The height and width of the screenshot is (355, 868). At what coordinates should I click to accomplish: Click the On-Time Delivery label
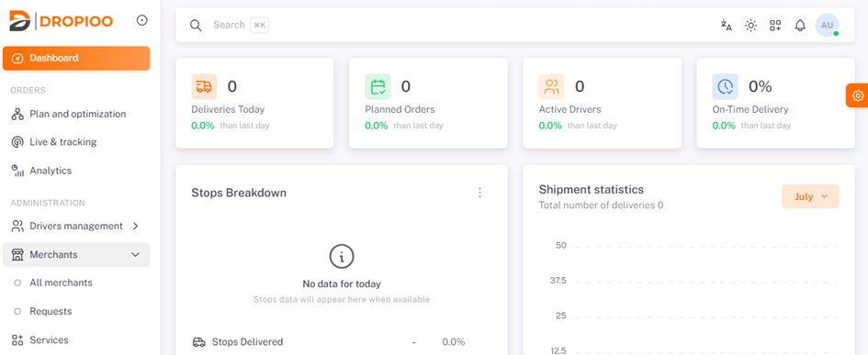coord(750,109)
